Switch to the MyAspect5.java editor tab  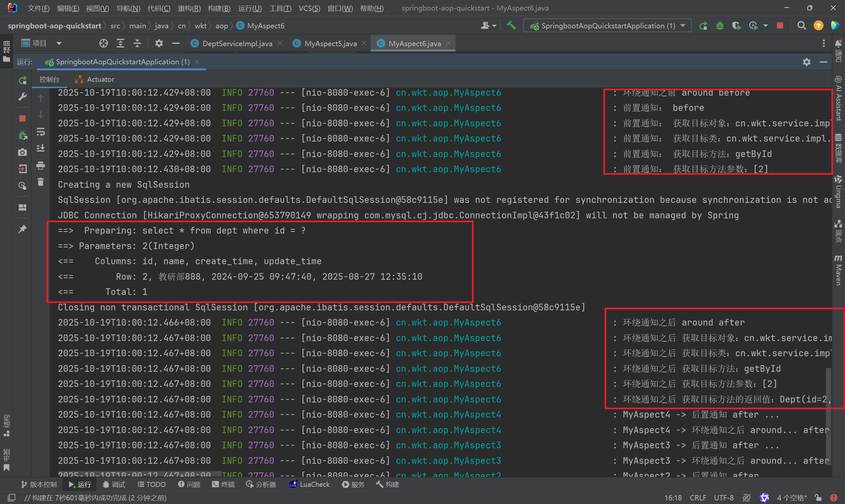(x=330, y=44)
